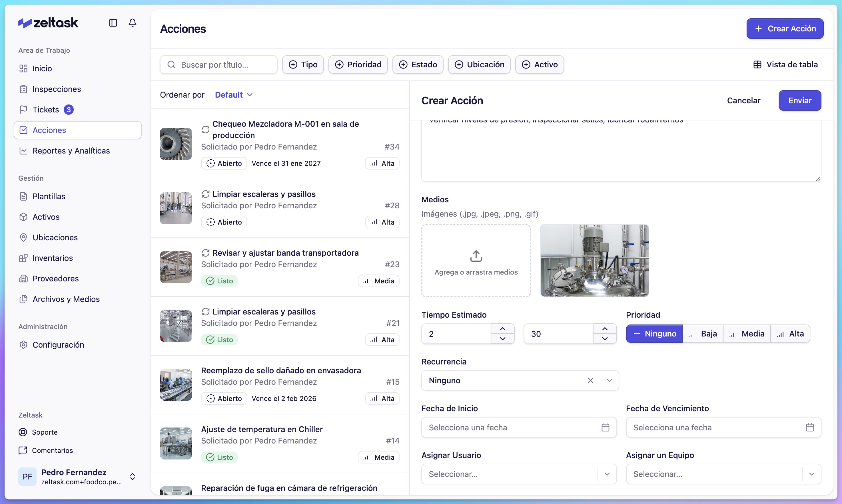
Task: Click the Agrega o arrastra medios dropzone
Action: click(x=476, y=261)
